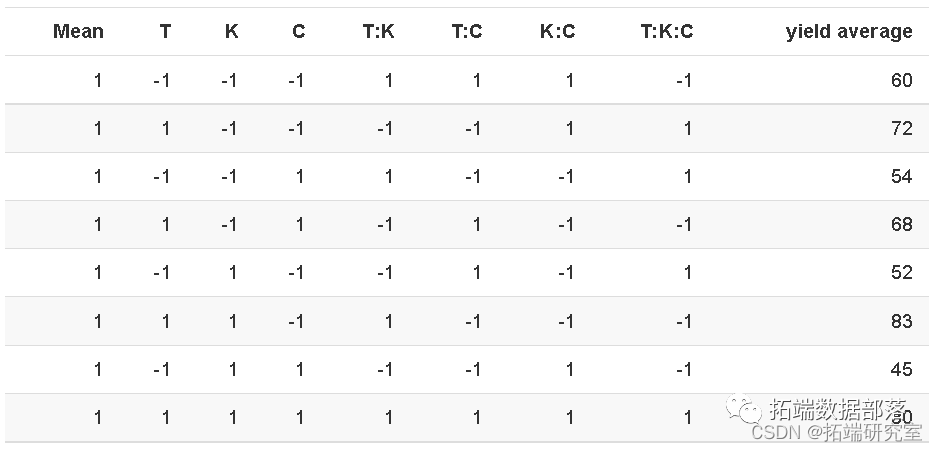Click the T column header

[x=165, y=32]
